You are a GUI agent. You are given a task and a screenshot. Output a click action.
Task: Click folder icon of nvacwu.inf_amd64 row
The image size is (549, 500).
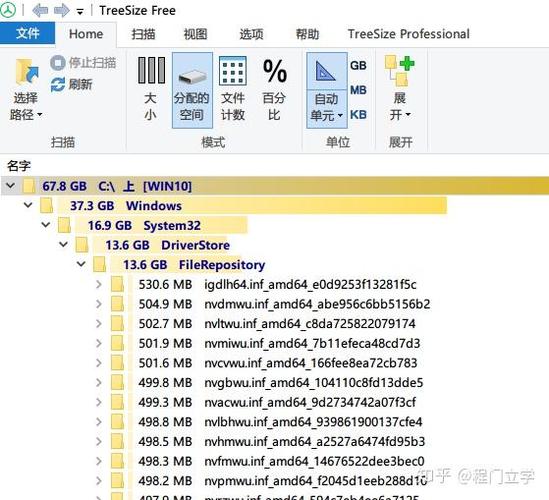(117, 402)
